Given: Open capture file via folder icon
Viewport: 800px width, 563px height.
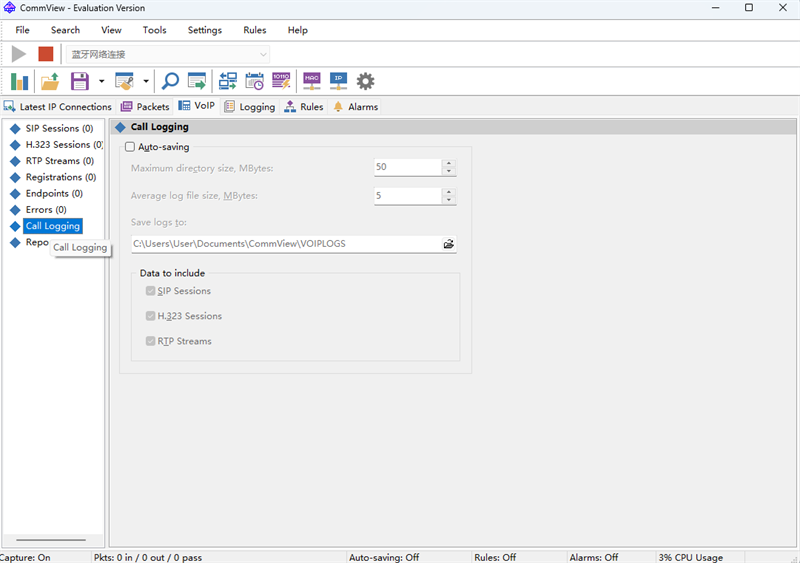Looking at the screenshot, I should (x=50, y=81).
